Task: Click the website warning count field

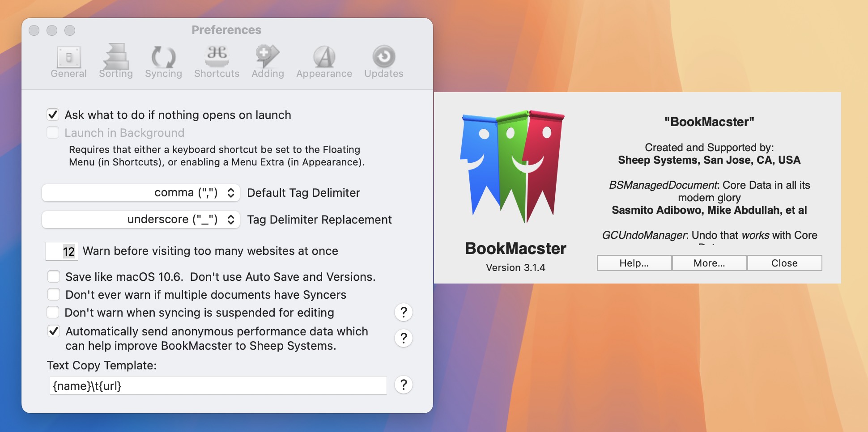Action: click(62, 251)
